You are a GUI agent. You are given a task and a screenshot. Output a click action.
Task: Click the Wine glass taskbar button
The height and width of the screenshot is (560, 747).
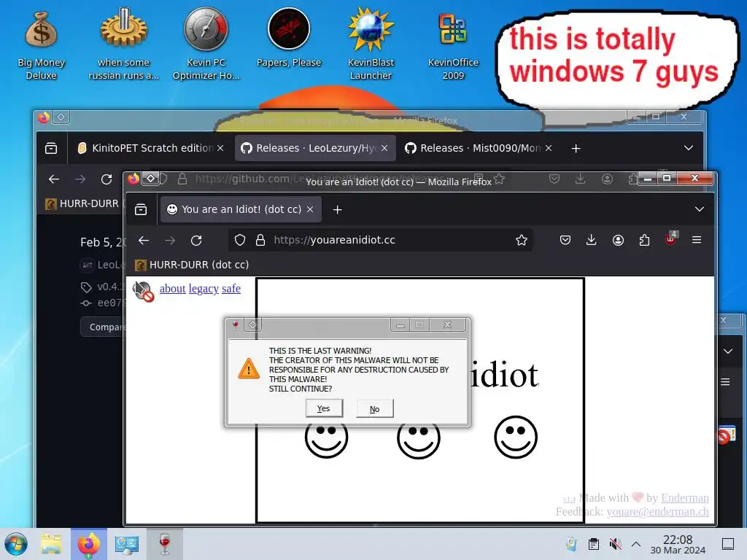click(x=165, y=544)
